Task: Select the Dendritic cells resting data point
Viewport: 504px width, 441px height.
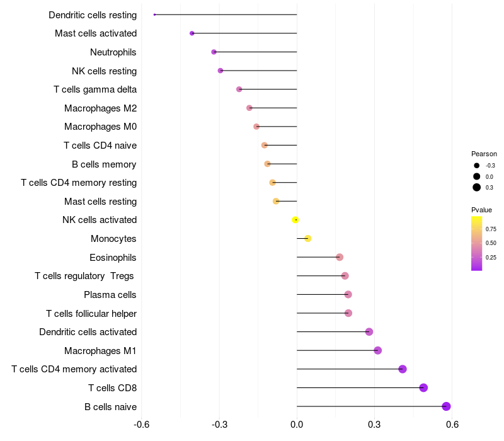Action: click(154, 14)
